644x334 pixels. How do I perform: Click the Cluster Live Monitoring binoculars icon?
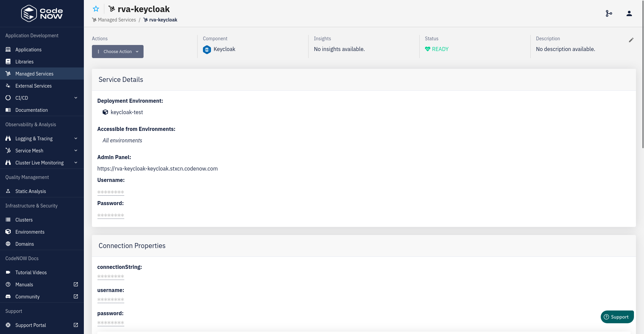8,162
